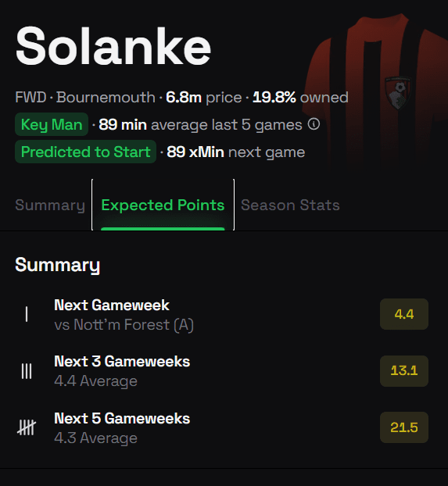Click the 19.8% owned statistic
The image size is (448, 486).
[x=300, y=98]
